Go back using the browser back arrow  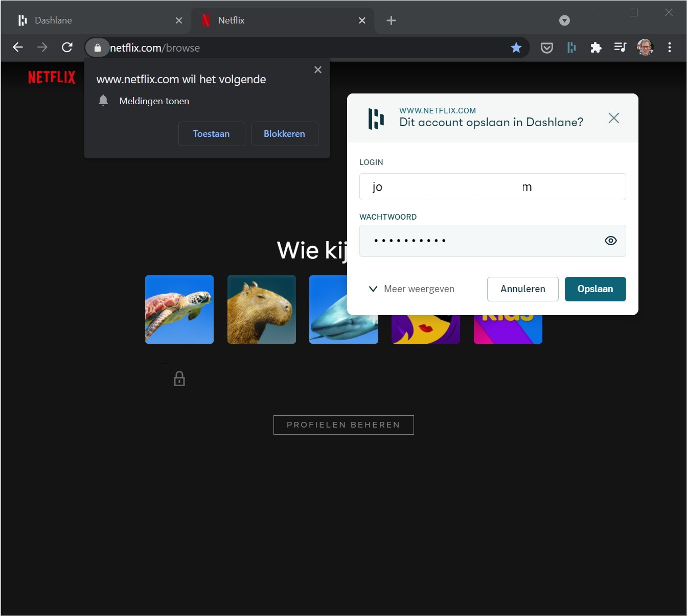click(18, 48)
